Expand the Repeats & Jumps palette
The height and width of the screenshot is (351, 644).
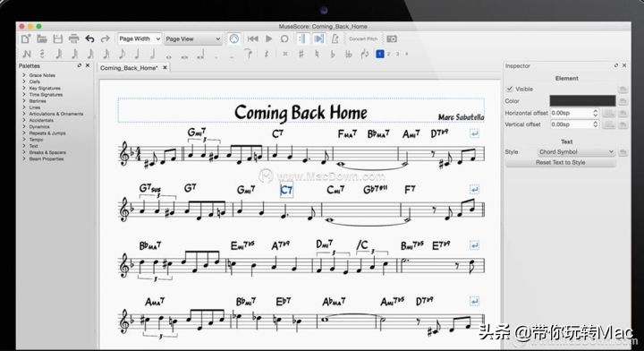point(47,133)
